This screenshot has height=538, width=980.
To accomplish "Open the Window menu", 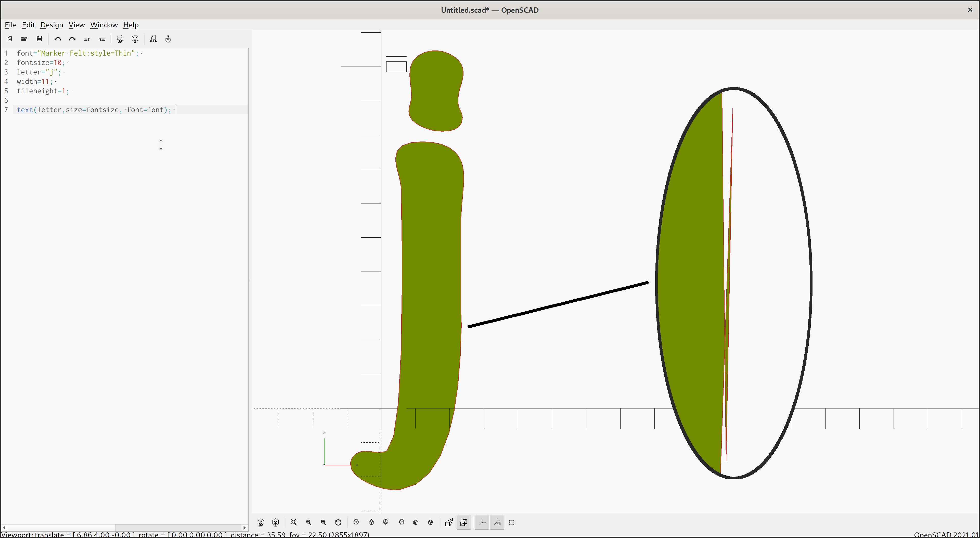I will [x=104, y=25].
